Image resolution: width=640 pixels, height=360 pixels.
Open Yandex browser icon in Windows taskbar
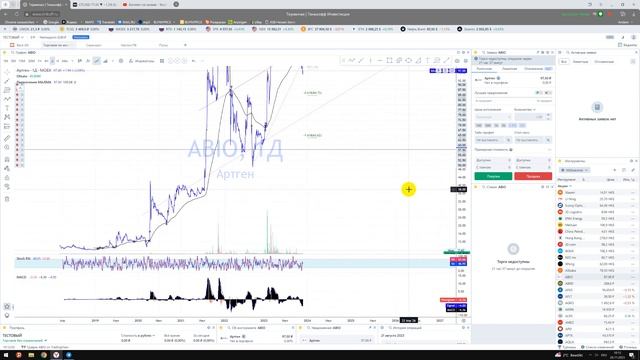(x=56, y=355)
